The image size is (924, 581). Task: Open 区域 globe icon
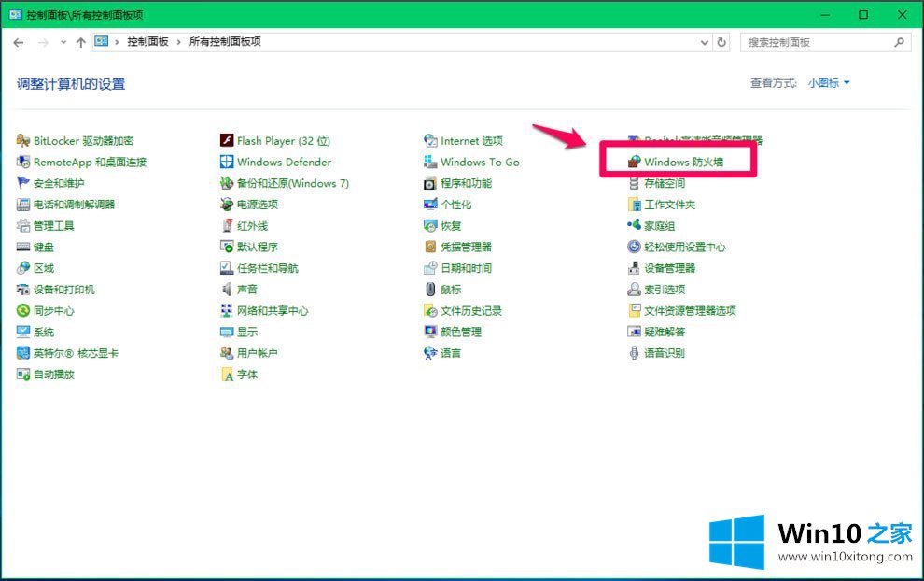(x=23, y=268)
